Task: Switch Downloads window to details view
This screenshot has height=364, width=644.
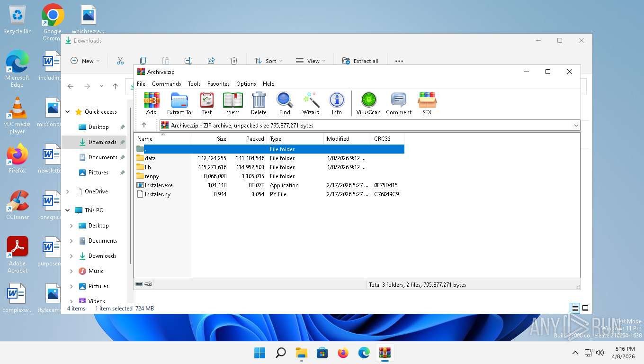Action: [575, 308]
